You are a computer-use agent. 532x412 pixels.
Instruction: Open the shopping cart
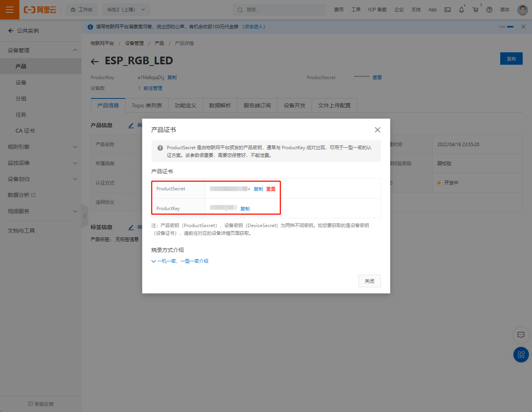pyautogui.click(x=475, y=10)
